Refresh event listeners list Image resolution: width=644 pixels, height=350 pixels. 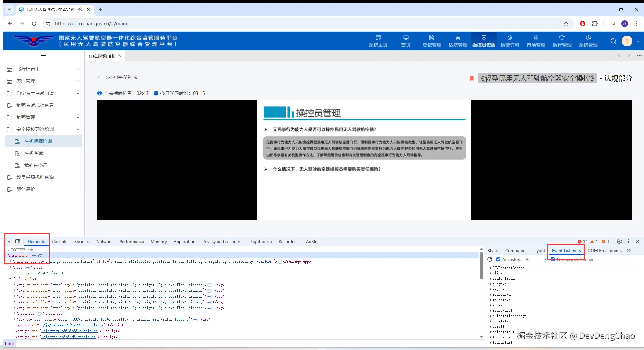click(x=490, y=259)
